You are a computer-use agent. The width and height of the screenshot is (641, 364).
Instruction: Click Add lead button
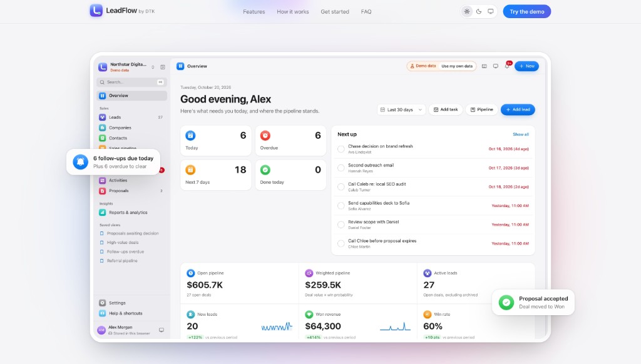(518, 109)
